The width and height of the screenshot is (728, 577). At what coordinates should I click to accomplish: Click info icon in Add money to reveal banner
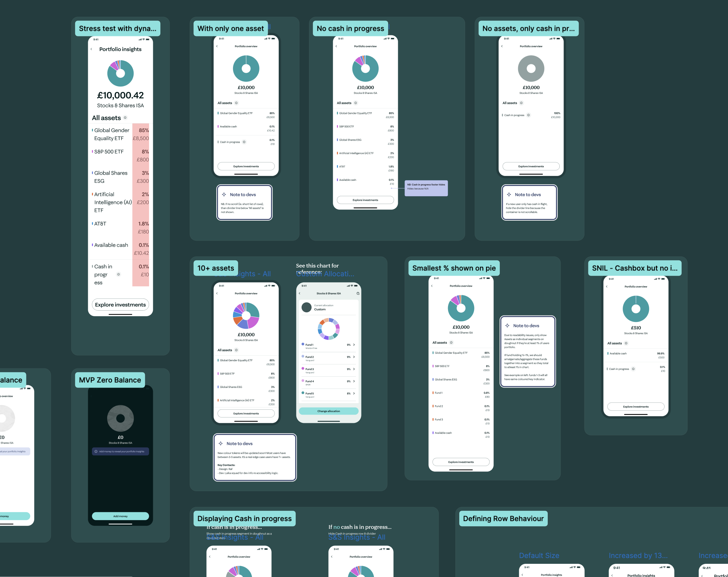pyautogui.click(x=96, y=452)
